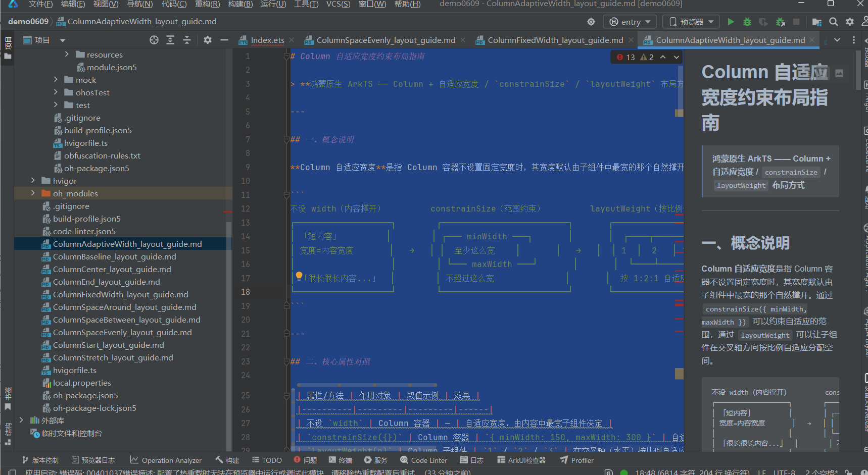Open ArkUI检查器 inspector tool window
Viewport: 868px width, 475px height.
click(x=521, y=460)
